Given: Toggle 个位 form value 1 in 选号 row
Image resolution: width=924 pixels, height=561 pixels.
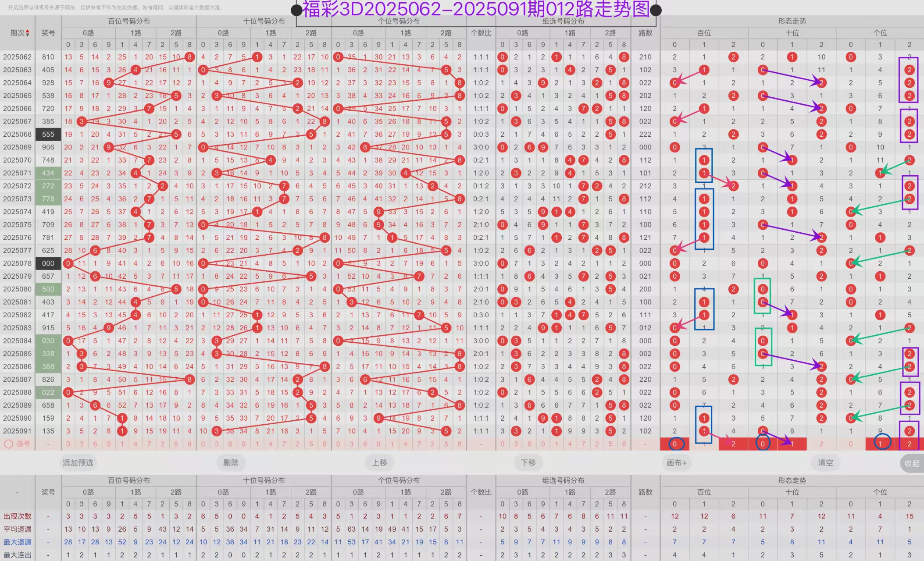Looking at the screenshot, I should [x=880, y=444].
